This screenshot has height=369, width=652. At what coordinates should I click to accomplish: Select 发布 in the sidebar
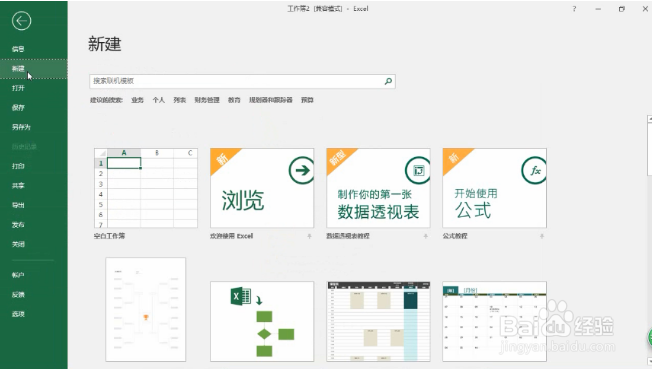[x=18, y=225]
